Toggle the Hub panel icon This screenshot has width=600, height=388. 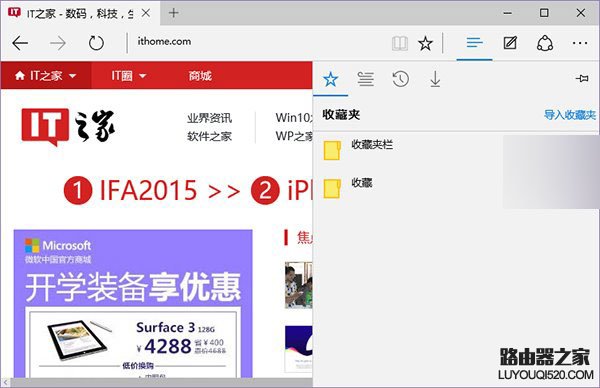[x=474, y=42]
